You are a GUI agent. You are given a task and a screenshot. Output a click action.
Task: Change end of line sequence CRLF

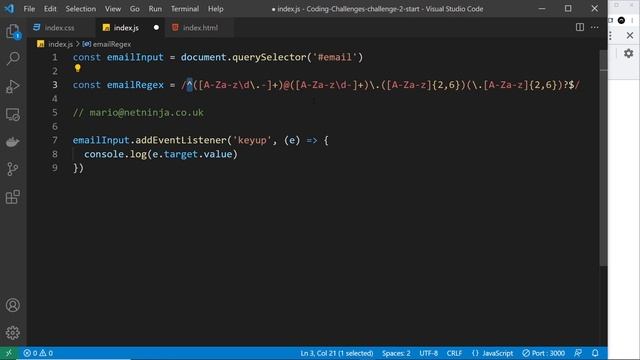coord(454,353)
